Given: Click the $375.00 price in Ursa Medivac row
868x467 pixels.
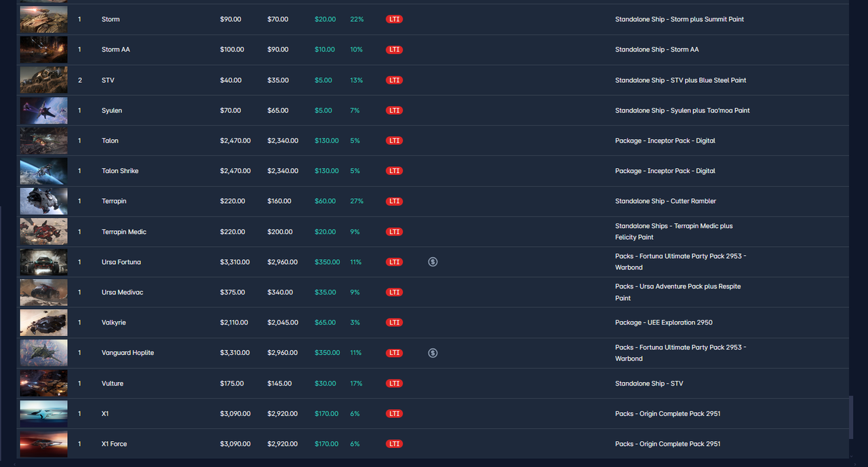Looking at the screenshot, I should [232, 293].
